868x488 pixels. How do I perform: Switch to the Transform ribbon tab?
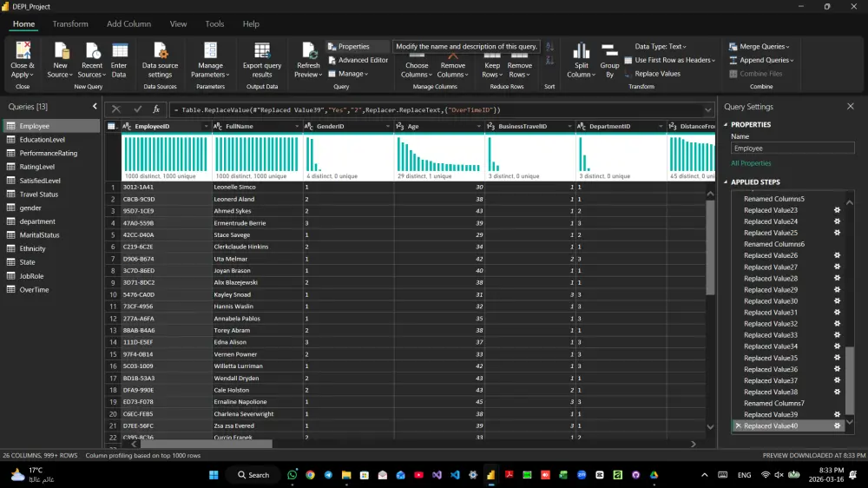tap(70, 23)
